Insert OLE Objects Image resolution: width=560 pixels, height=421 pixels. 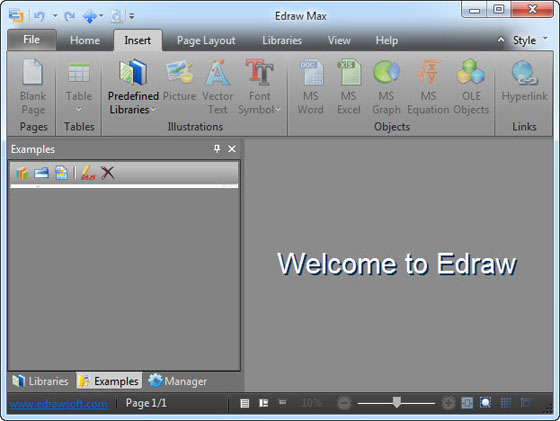(x=471, y=87)
